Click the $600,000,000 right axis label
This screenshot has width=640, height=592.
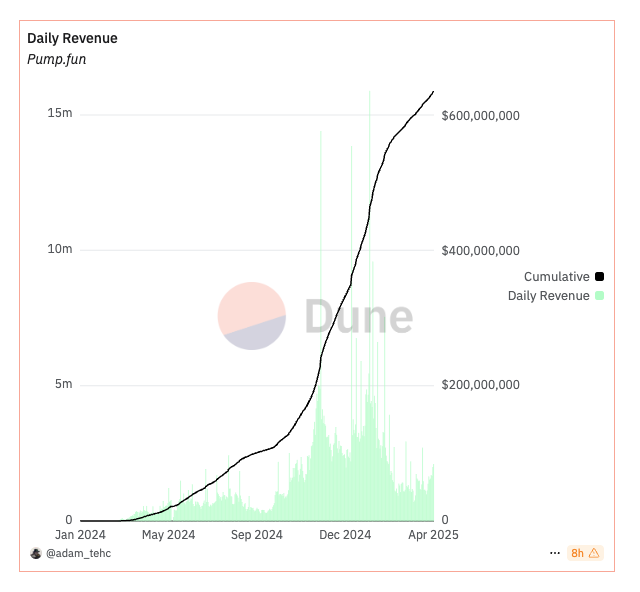[x=480, y=116]
